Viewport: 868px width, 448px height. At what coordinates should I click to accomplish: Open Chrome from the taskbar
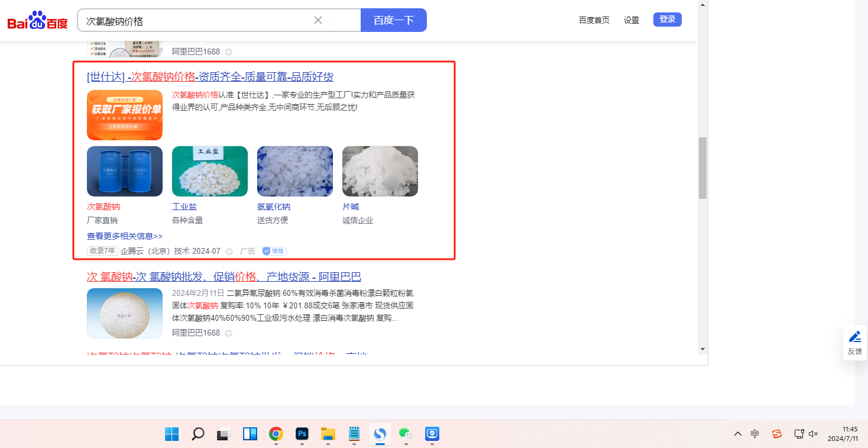276,434
